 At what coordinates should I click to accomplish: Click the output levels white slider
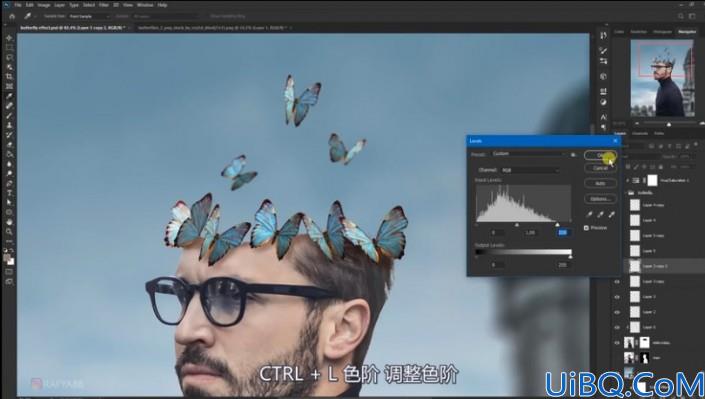coord(570,257)
